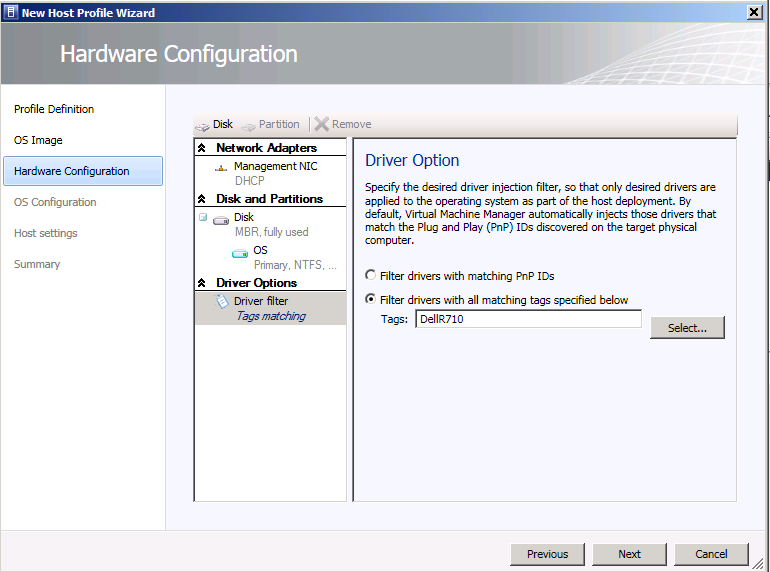Click the Next button
This screenshot has width=770, height=572.
point(629,554)
